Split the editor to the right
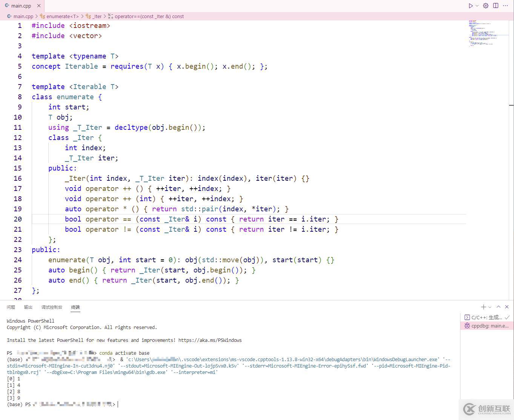 pyautogui.click(x=496, y=6)
